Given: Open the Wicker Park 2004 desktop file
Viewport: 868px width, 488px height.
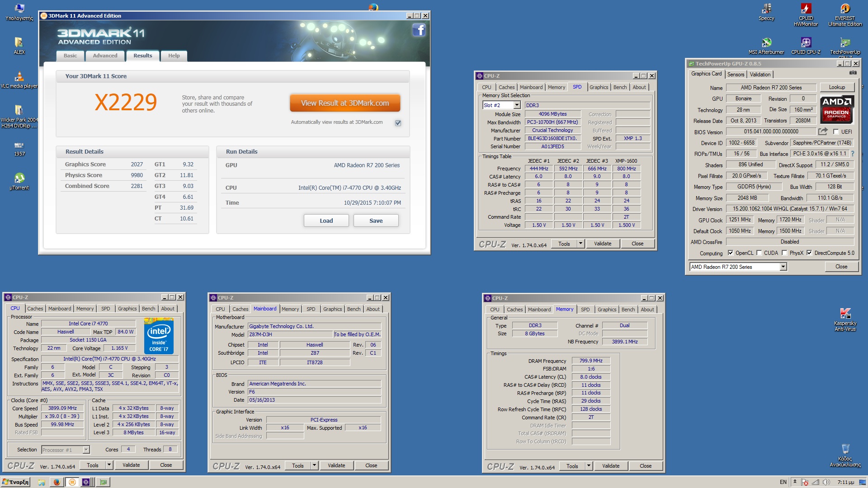Looking at the screenshot, I should click(x=19, y=117).
